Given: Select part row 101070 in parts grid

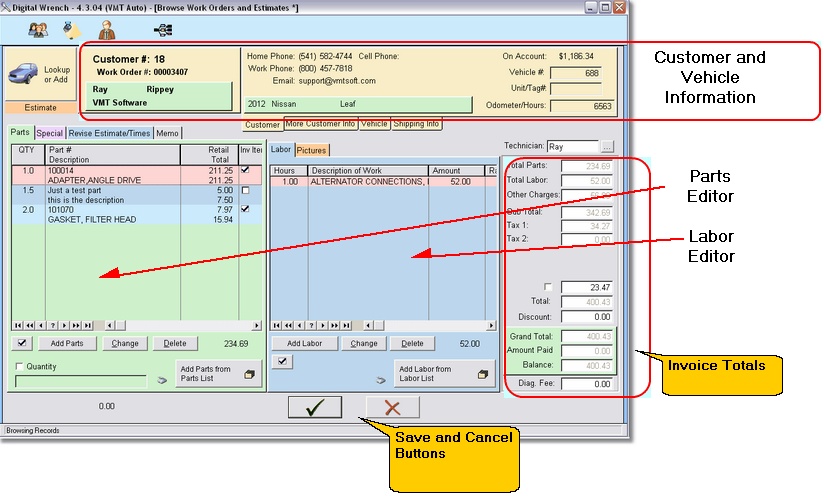Looking at the screenshot, I should click(x=137, y=214).
